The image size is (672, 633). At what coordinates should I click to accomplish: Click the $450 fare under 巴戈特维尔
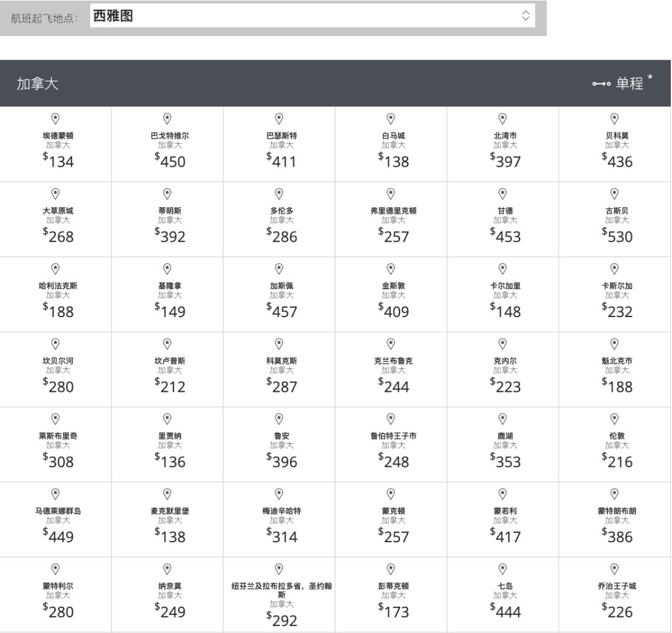coord(170,161)
